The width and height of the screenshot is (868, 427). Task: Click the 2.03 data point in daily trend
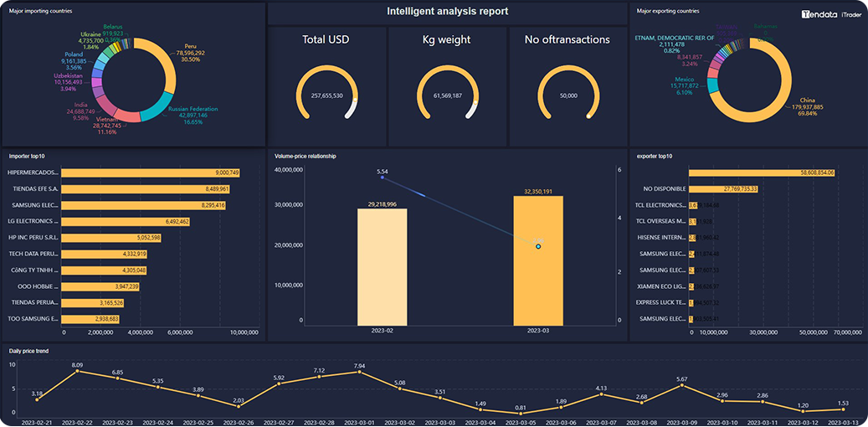point(238,407)
